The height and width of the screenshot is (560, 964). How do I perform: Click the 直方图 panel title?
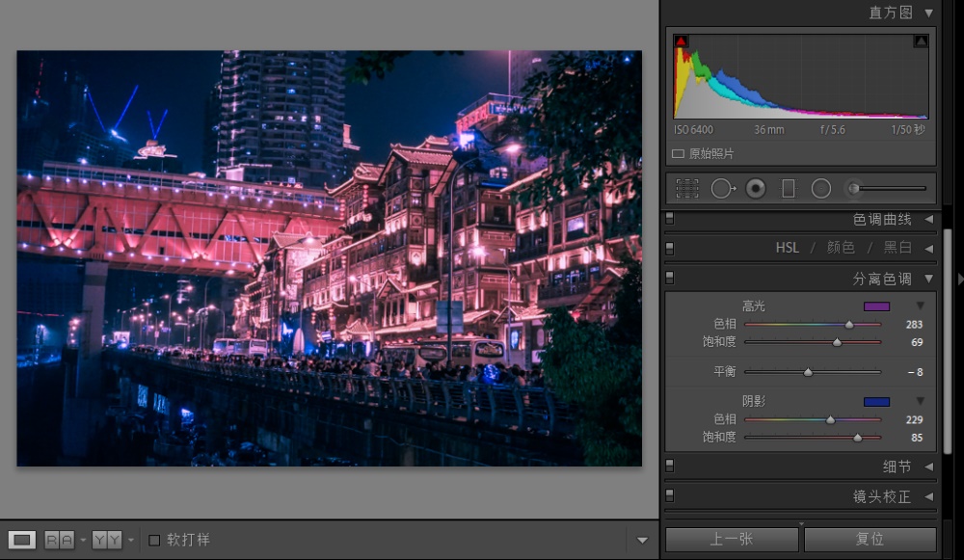(891, 13)
